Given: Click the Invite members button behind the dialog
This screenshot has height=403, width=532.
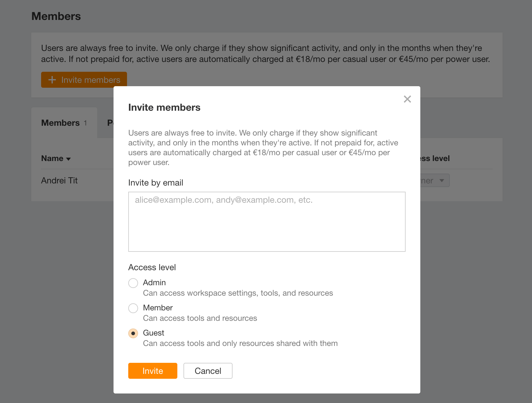Looking at the screenshot, I should tap(84, 80).
